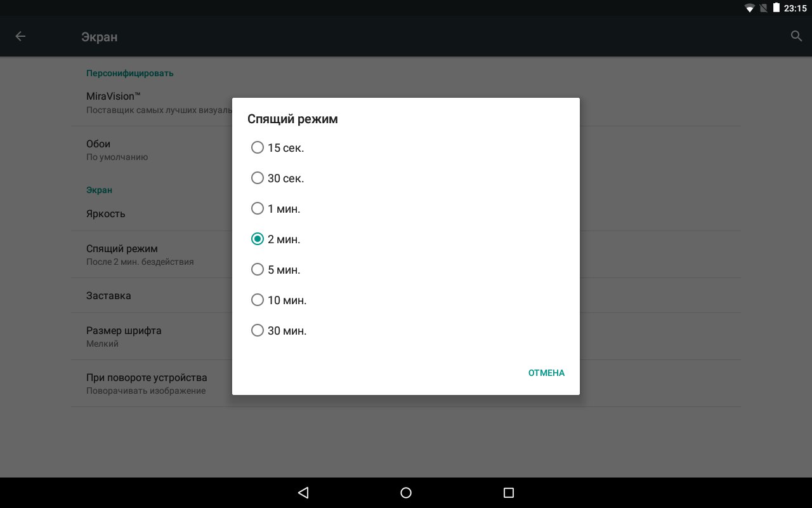The height and width of the screenshot is (508, 812).
Task: Choose 1 мин. sleep timeout
Action: (x=258, y=208)
